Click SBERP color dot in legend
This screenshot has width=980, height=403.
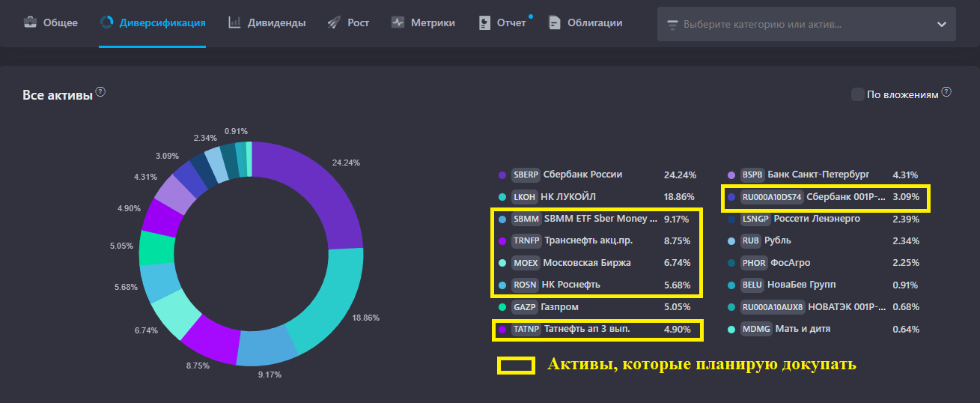click(502, 175)
